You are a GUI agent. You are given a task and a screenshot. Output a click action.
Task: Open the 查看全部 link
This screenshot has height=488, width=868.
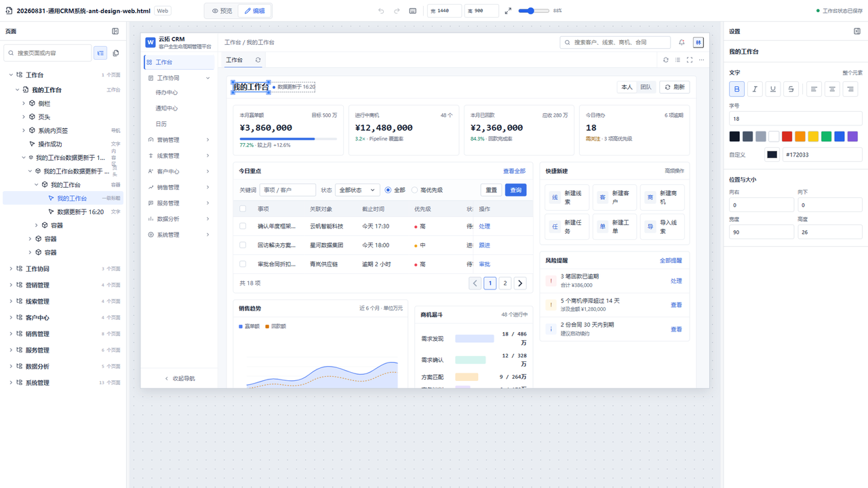point(514,171)
